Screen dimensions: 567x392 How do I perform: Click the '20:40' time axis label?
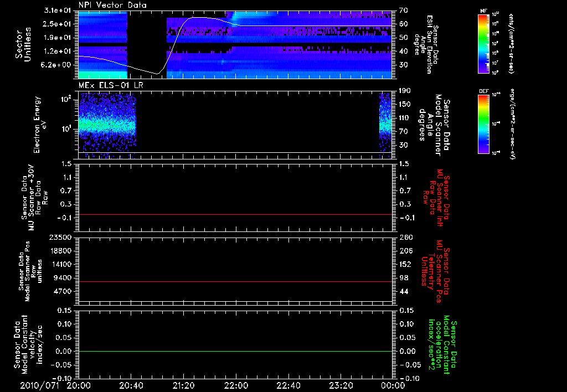(x=131, y=385)
